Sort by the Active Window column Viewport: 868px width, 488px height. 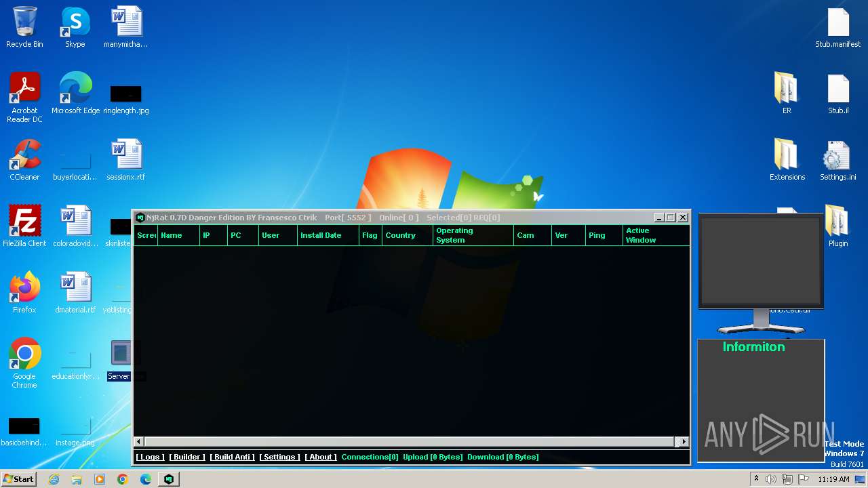656,235
